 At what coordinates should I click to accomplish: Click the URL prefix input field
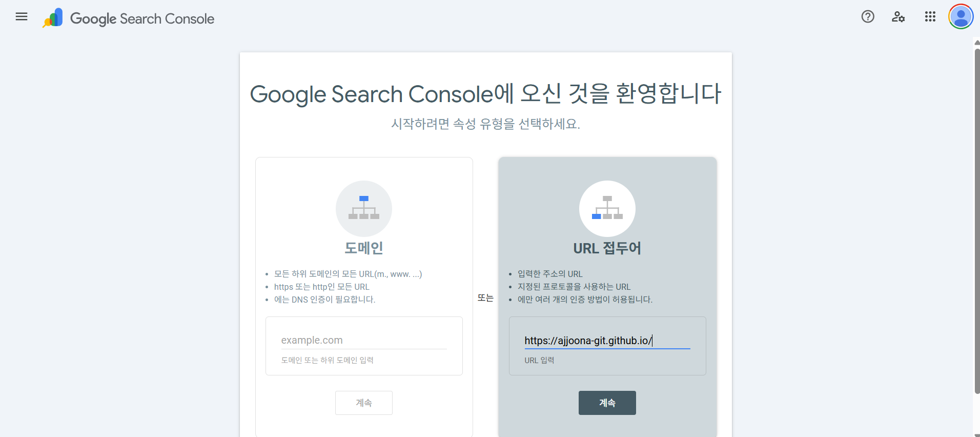pos(607,341)
